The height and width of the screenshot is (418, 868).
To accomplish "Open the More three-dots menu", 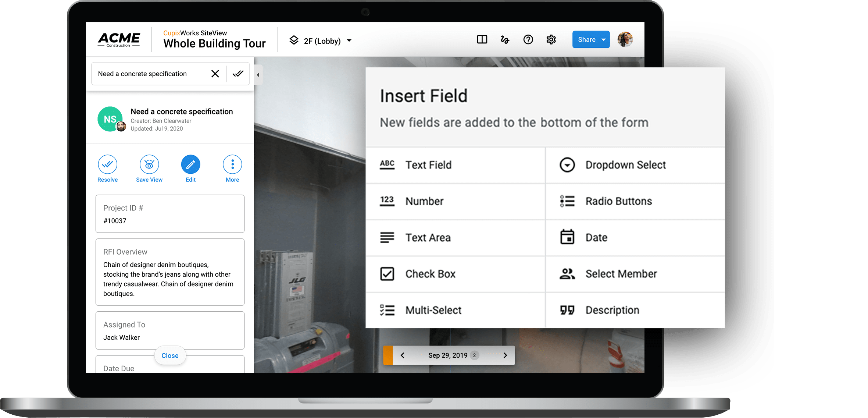I will [x=232, y=164].
